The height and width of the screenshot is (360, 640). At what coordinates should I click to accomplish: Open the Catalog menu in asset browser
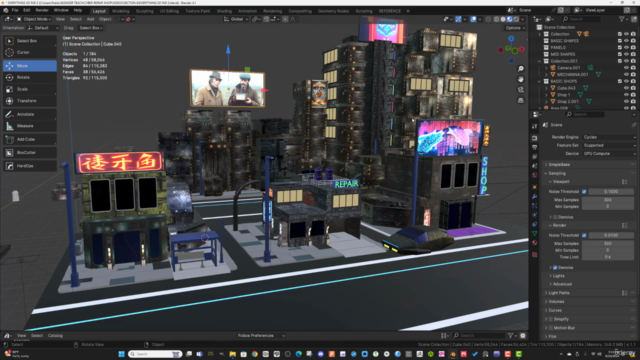click(x=55, y=336)
